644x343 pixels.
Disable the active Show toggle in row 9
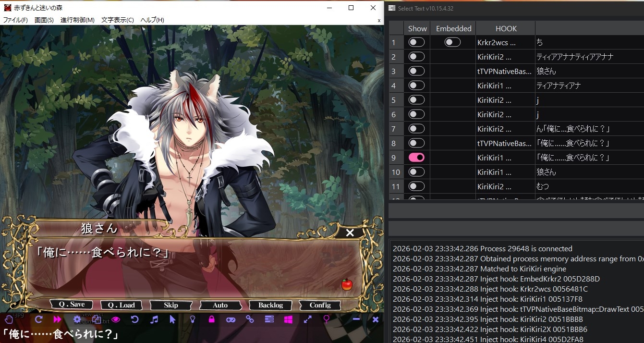(416, 158)
